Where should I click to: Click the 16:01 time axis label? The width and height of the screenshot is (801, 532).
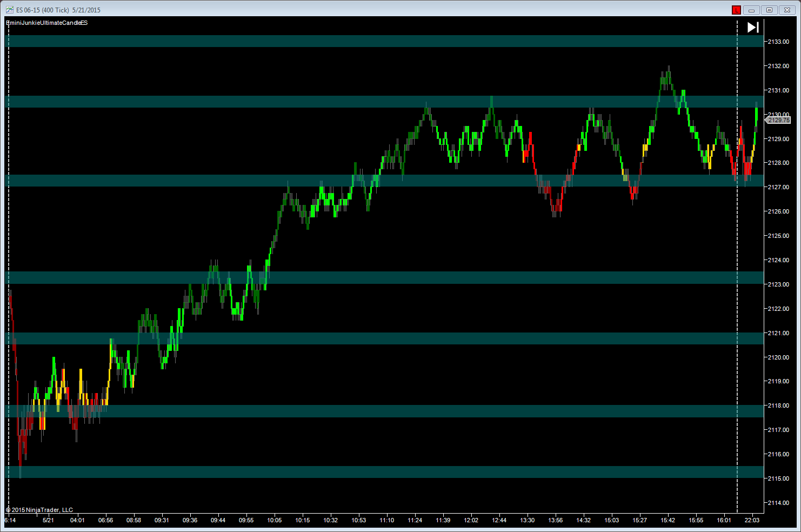pos(724,520)
